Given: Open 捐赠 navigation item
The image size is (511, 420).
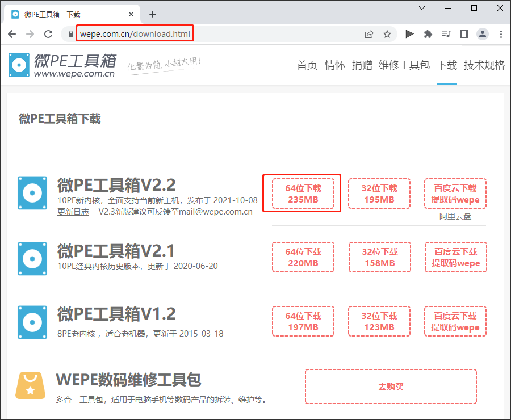Looking at the screenshot, I should pyautogui.click(x=362, y=65).
